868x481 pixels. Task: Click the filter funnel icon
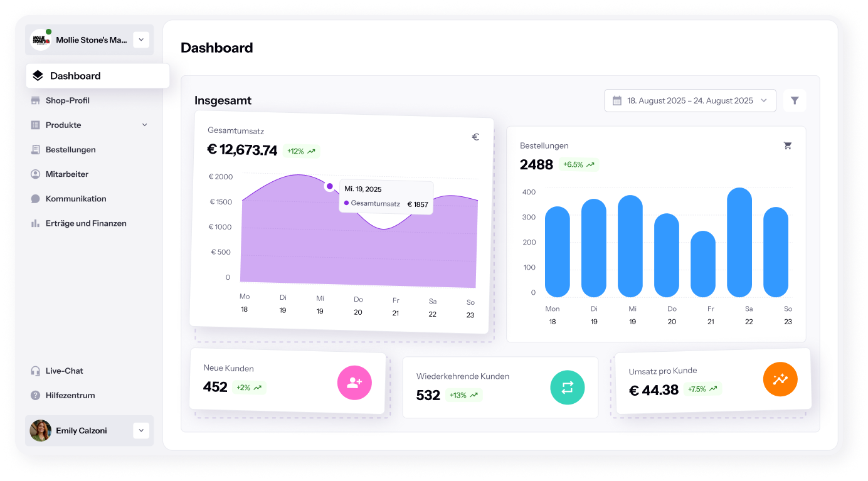[795, 100]
